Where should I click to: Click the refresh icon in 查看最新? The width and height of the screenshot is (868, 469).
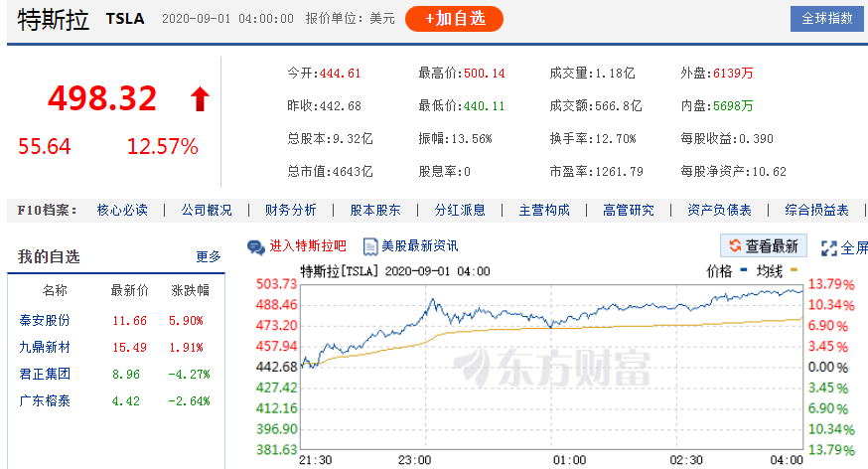735,246
